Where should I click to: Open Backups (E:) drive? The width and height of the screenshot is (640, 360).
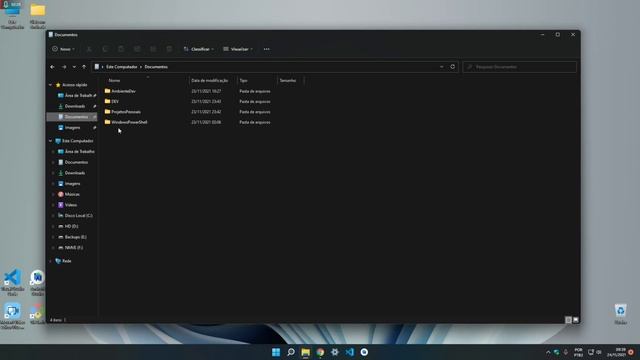coord(72,237)
